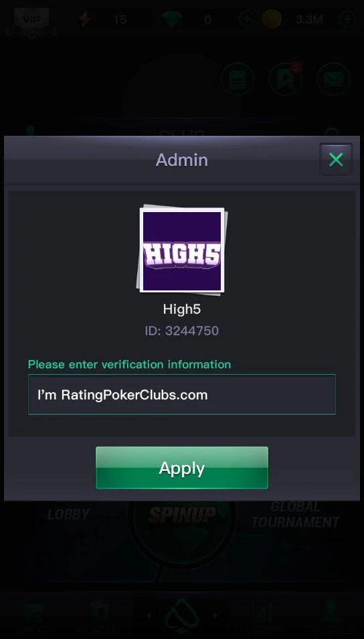Viewport: 364px width, 639px height.
Task: Click the High5 club name label
Action: tap(182, 309)
